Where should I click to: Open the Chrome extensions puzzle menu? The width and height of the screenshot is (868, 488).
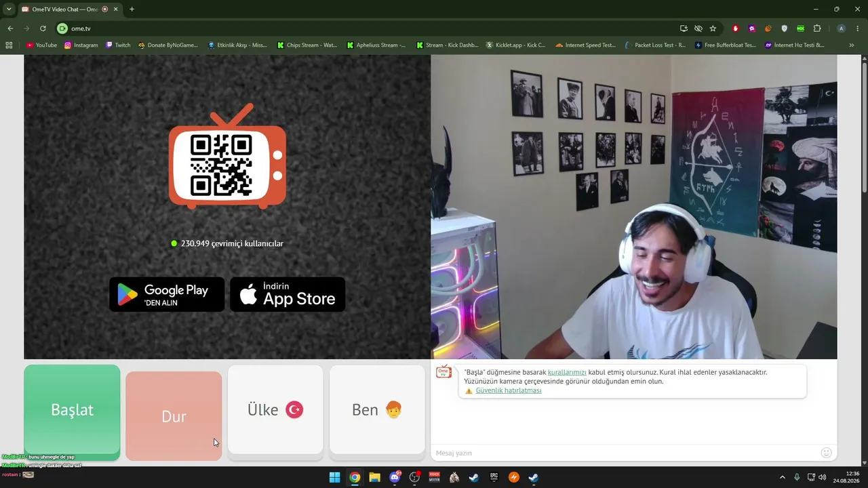817,28
